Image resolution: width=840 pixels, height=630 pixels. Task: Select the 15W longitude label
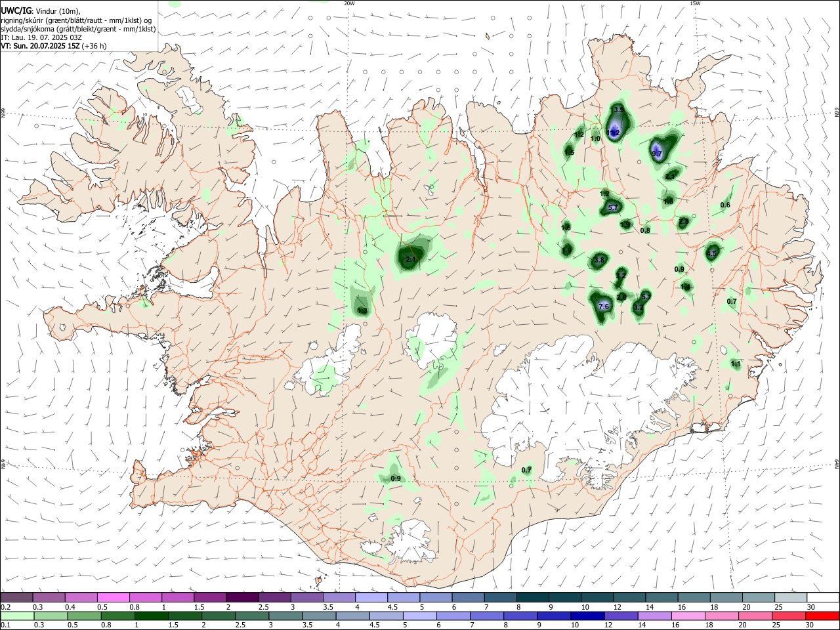(695, 3)
